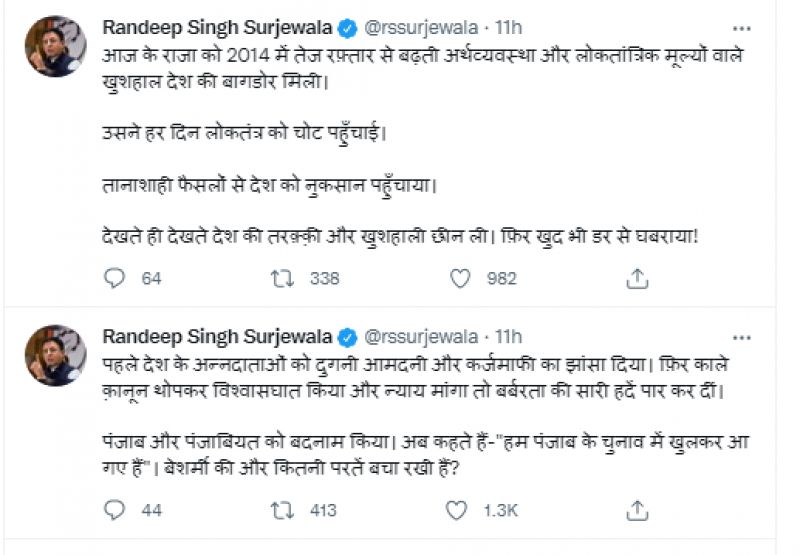The height and width of the screenshot is (555, 800).
Task: Share the second tweet via share icon
Action: pos(637,510)
